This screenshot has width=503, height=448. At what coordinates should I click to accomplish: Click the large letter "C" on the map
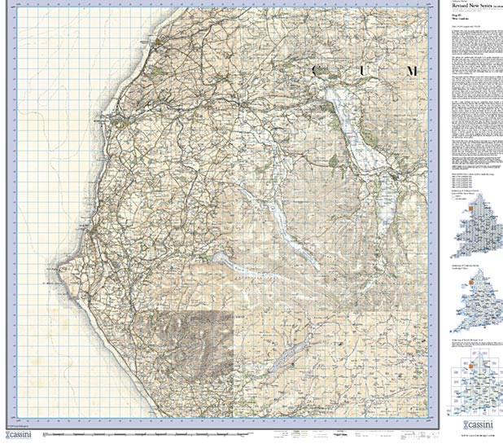pos(315,72)
